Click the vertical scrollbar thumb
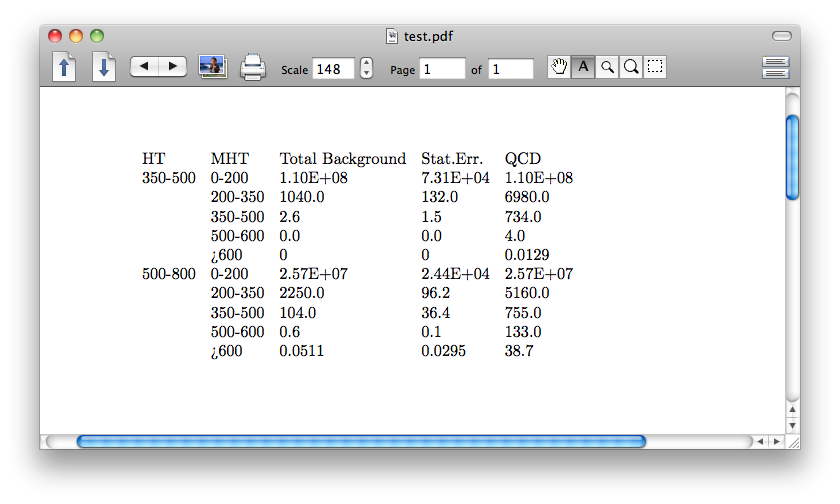Image resolution: width=840 pixels, height=504 pixels. tap(792, 157)
